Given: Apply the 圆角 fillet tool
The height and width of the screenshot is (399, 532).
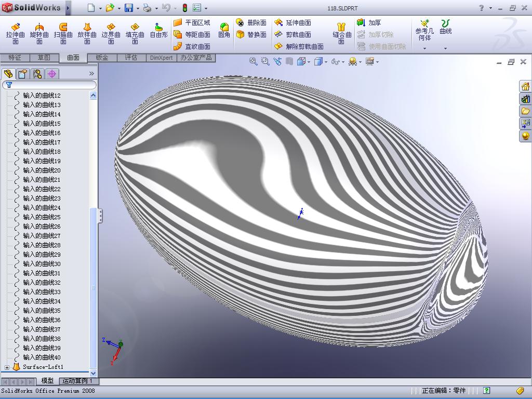Looking at the screenshot, I should [224, 31].
